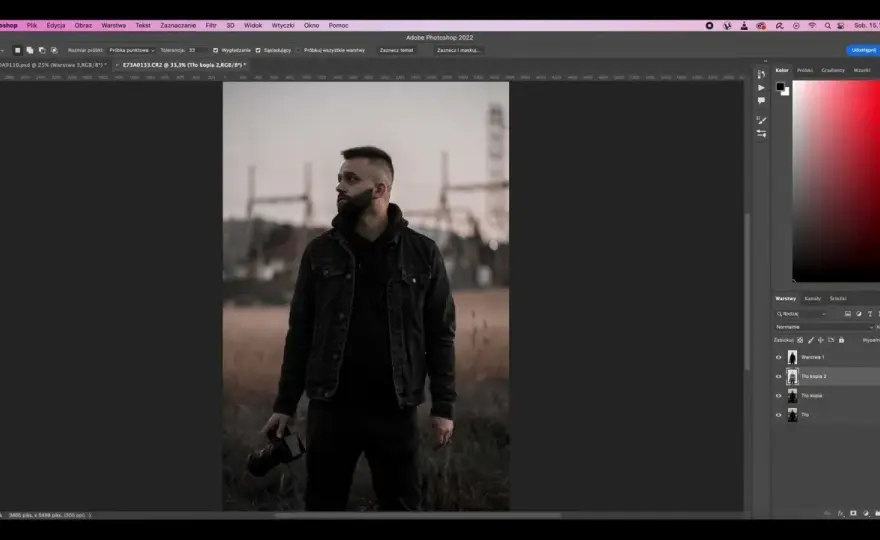Hide the Tło kopia 2 layer

coord(778,377)
